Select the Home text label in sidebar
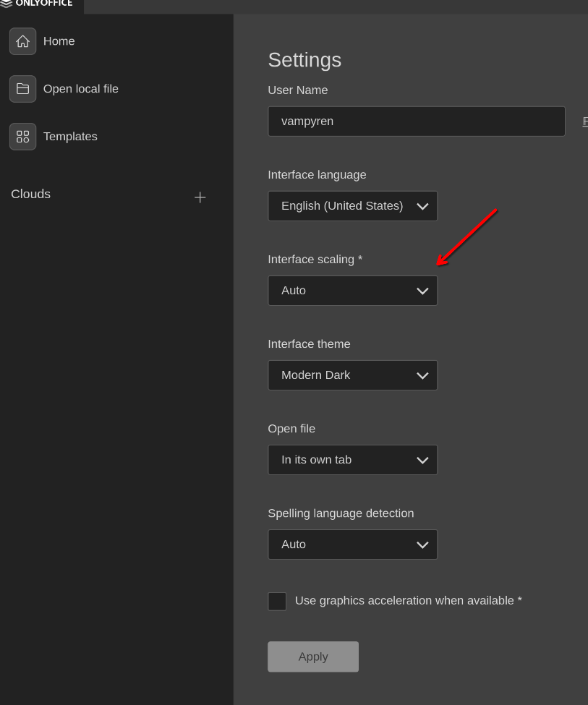This screenshot has width=588, height=705. pos(59,41)
